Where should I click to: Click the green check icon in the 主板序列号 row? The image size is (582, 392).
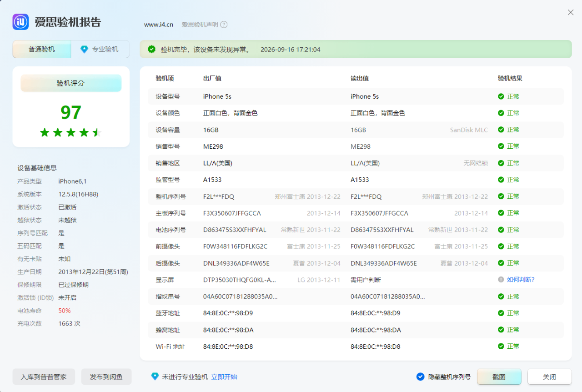coord(501,213)
